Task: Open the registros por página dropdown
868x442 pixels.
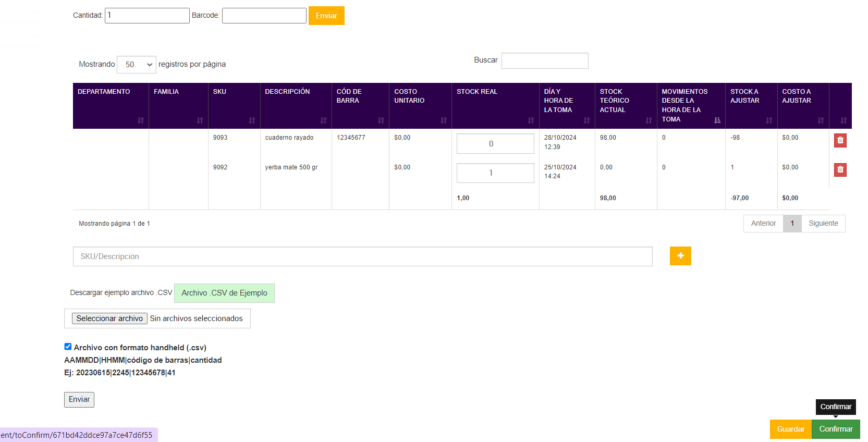Action: click(137, 65)
